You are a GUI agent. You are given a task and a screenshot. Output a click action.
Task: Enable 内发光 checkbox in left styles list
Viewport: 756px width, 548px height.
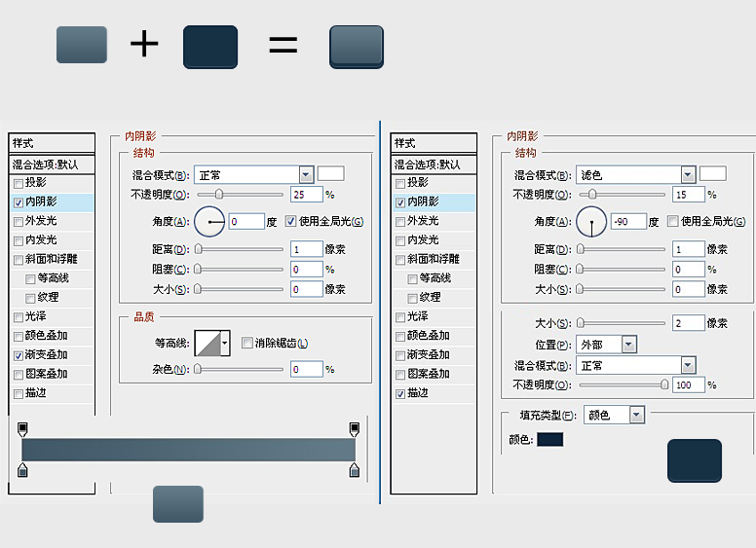point(19,241)
